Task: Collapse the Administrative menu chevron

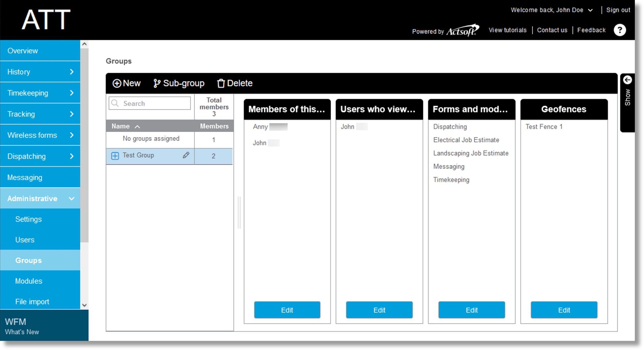Action: coord(72,198)
